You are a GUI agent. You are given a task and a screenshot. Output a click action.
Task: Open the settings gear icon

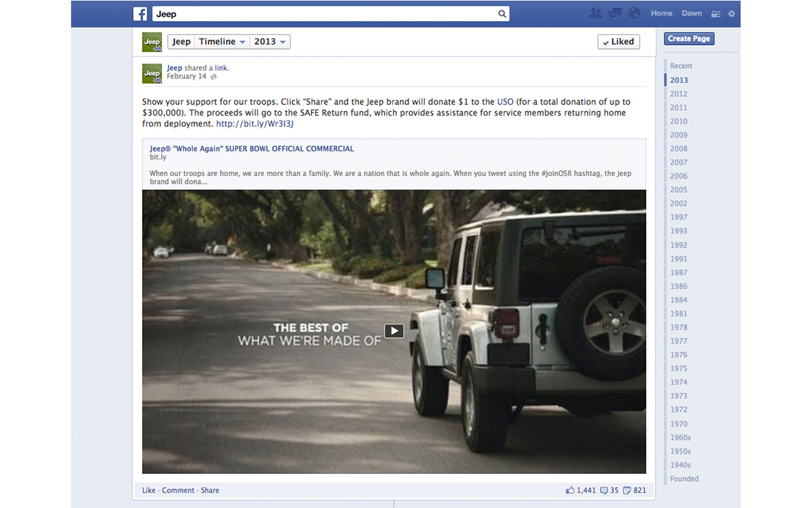(731, 14)
